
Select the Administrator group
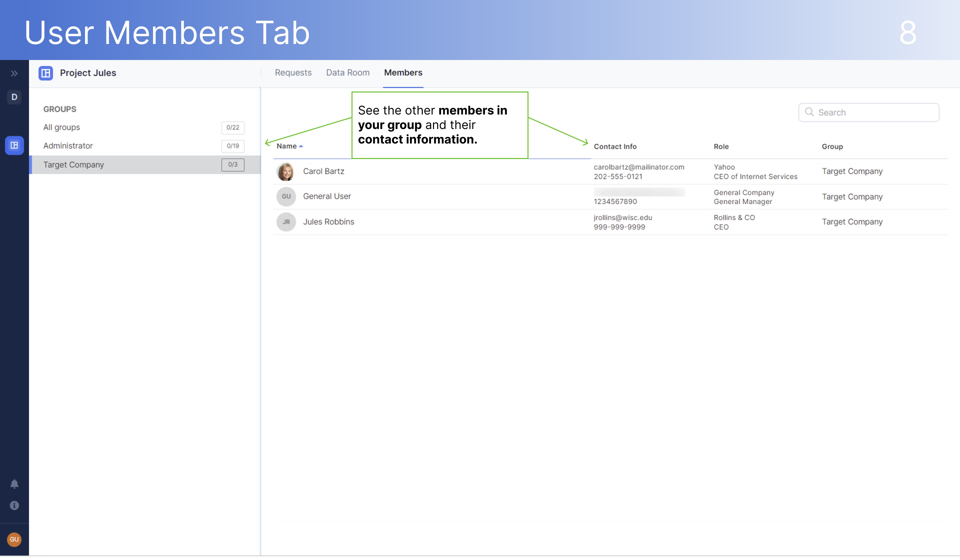pos(68,145)
